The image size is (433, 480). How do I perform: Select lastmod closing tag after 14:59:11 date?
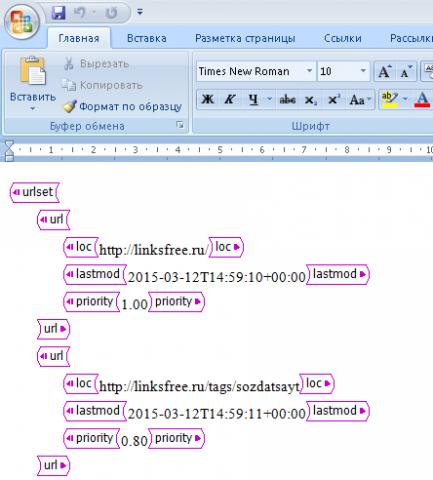tap(338, 411)
